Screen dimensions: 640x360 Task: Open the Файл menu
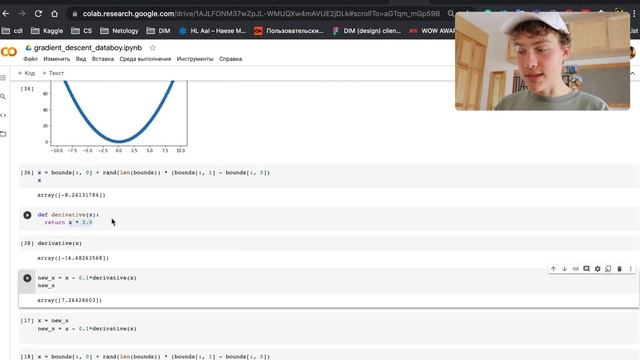pos(31,59)
